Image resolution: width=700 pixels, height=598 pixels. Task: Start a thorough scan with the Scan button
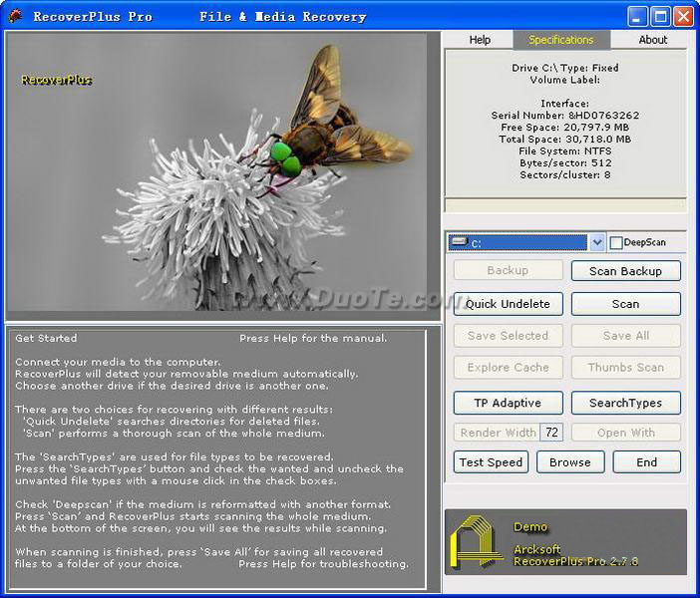625,304
